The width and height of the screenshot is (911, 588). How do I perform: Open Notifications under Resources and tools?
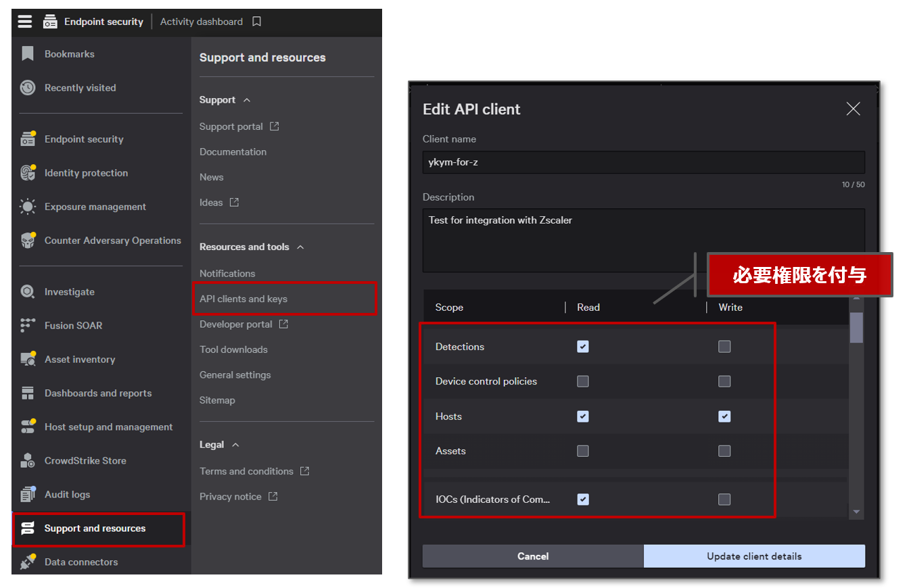click(x=227, y=274)
